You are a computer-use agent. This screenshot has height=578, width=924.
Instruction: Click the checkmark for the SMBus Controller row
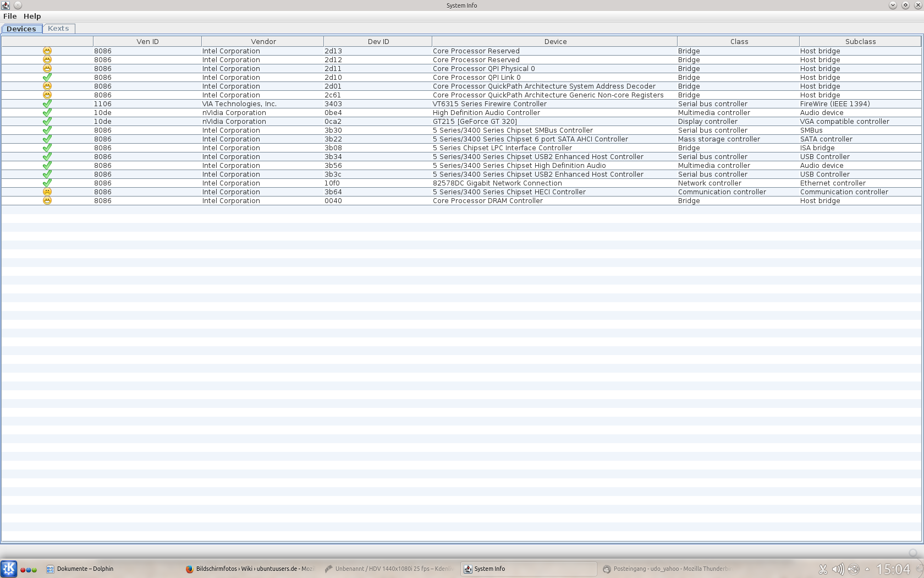point(47,130)
